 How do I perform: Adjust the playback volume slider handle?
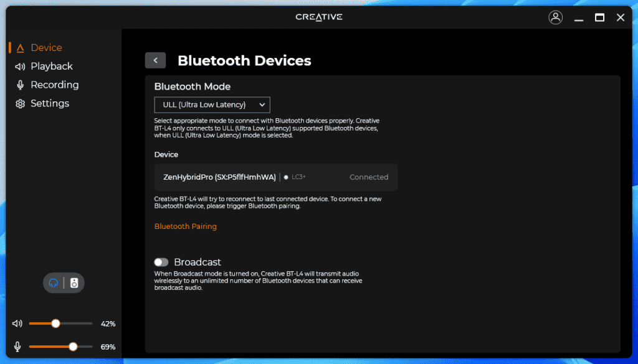(55, 324)
